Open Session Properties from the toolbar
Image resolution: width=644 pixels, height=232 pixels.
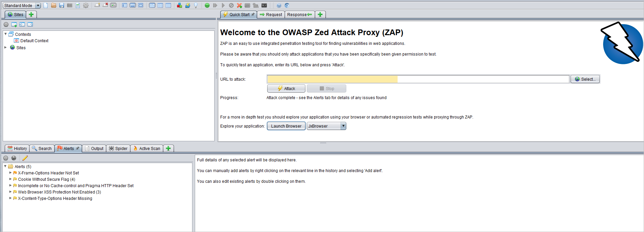click(x=78, y=5)
